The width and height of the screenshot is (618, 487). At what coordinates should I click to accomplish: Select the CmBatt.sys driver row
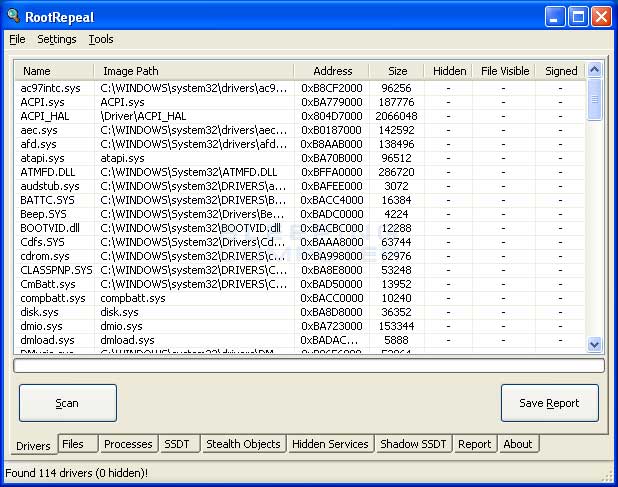[x=300, y=284]
